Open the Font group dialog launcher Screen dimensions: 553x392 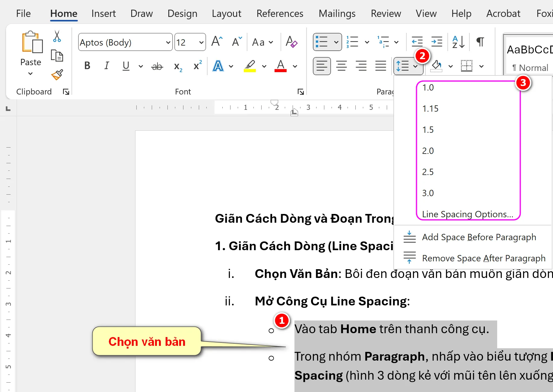tap(300, 91)
